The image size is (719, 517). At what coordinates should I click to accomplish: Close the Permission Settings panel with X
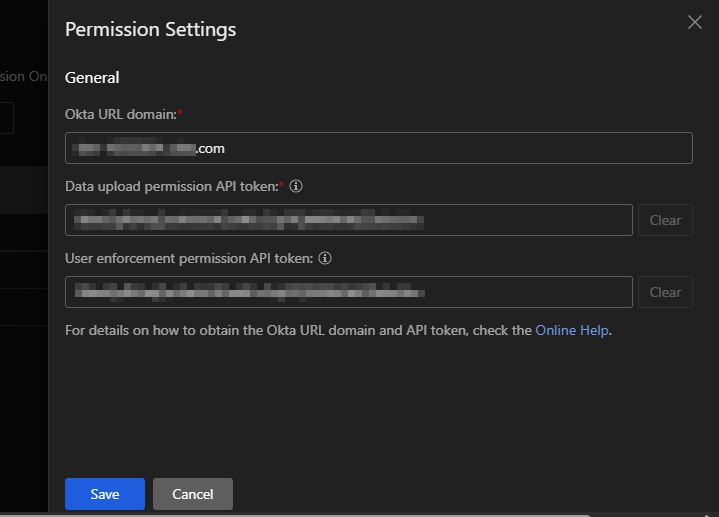(x=695, y=22)
